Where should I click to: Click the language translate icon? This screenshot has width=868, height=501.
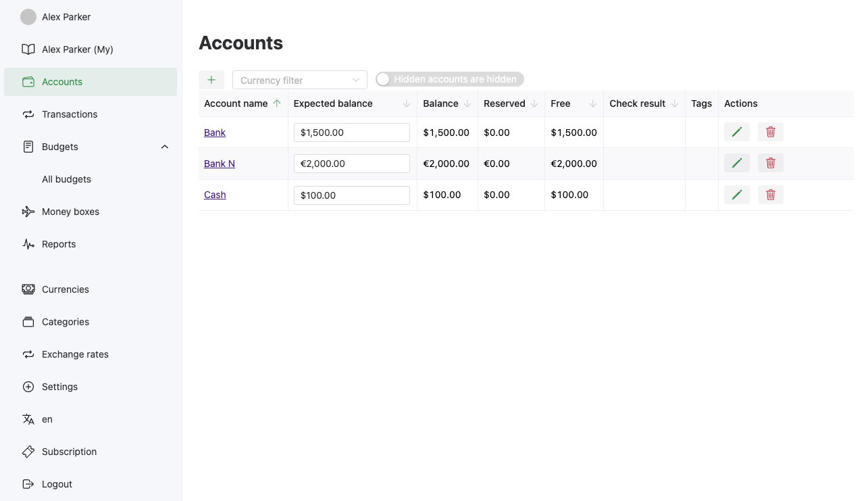click(28, 419)
